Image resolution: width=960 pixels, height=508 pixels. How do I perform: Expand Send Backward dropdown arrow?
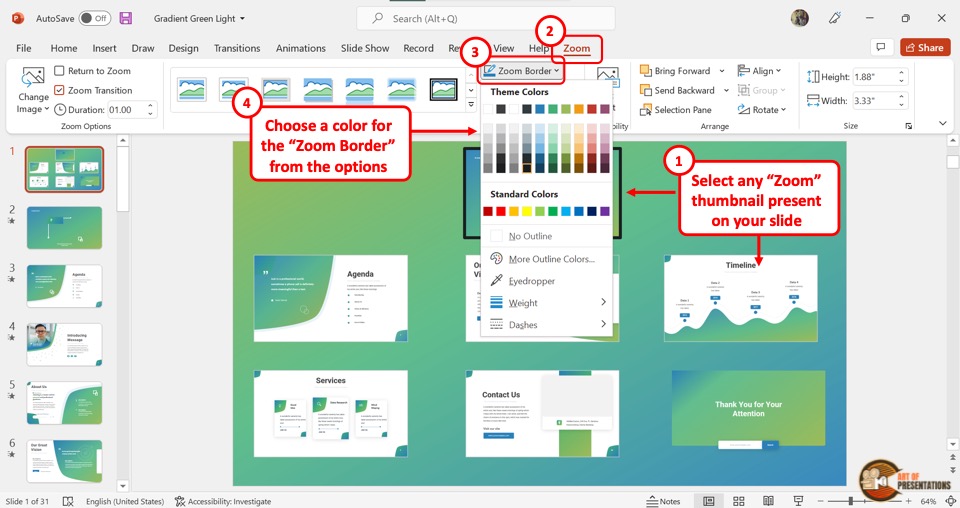(726, 91)
